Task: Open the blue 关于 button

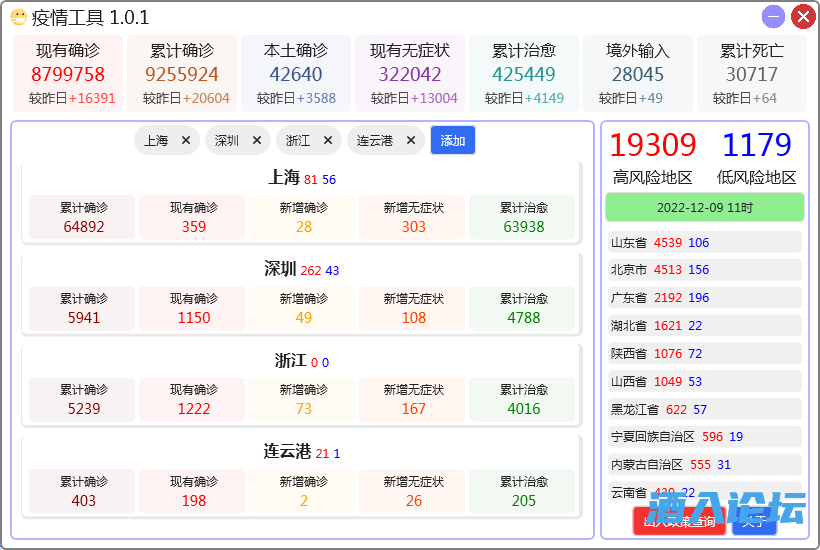Action: pyautogui.click(x=754, y=521)
